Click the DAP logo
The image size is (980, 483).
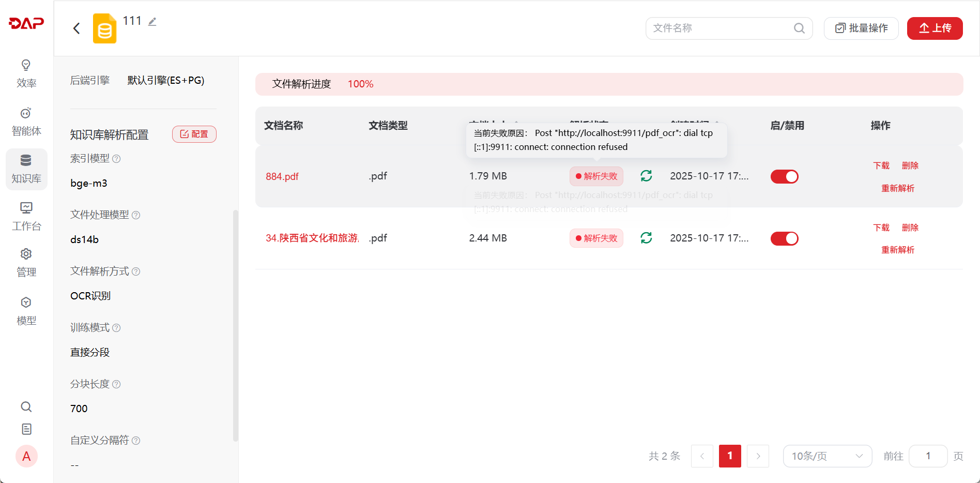point(26,23)
